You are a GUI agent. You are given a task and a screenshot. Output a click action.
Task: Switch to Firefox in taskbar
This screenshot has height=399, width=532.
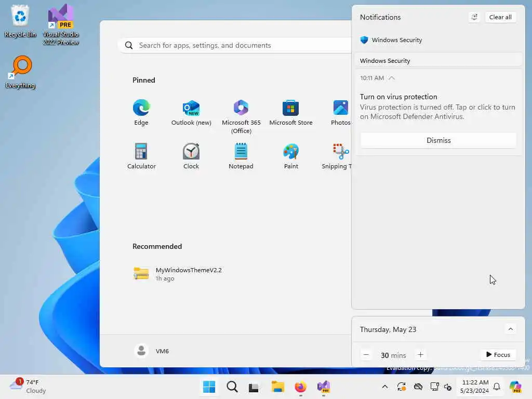point(301,387)
